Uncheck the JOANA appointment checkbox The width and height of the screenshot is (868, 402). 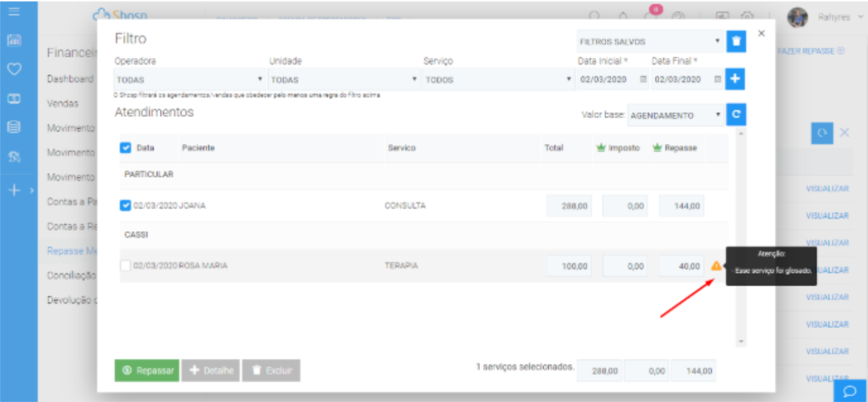click(126, 206)
